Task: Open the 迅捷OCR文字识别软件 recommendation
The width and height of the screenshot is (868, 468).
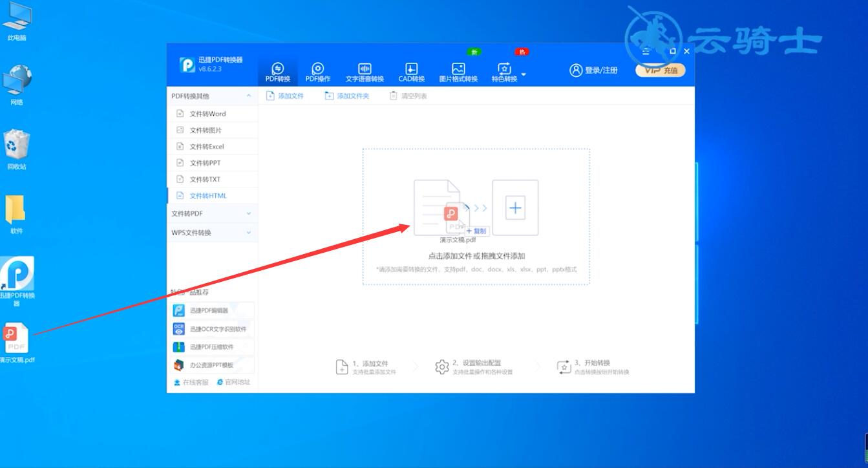Action: coord(213,329)
